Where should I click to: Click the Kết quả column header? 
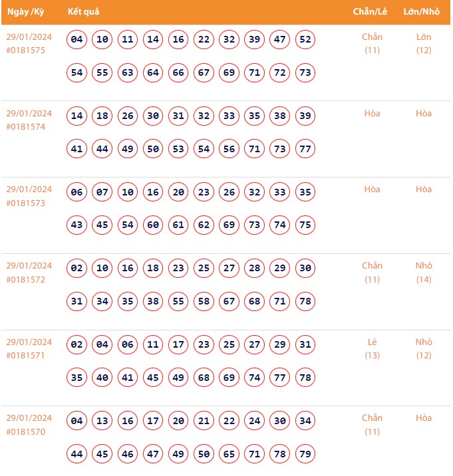(x=84, y=12)
